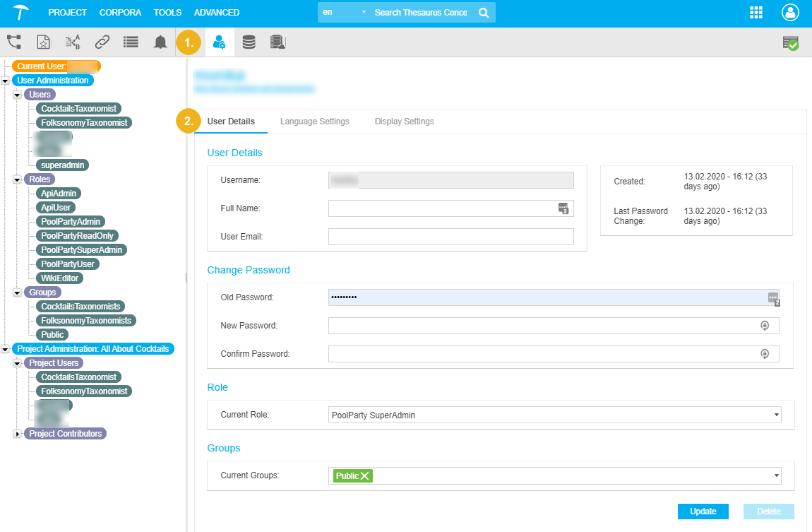This screenshot has height=532, width=812.
Task: Click the Old Password autofill icon
Action: [x=774, y=298]
